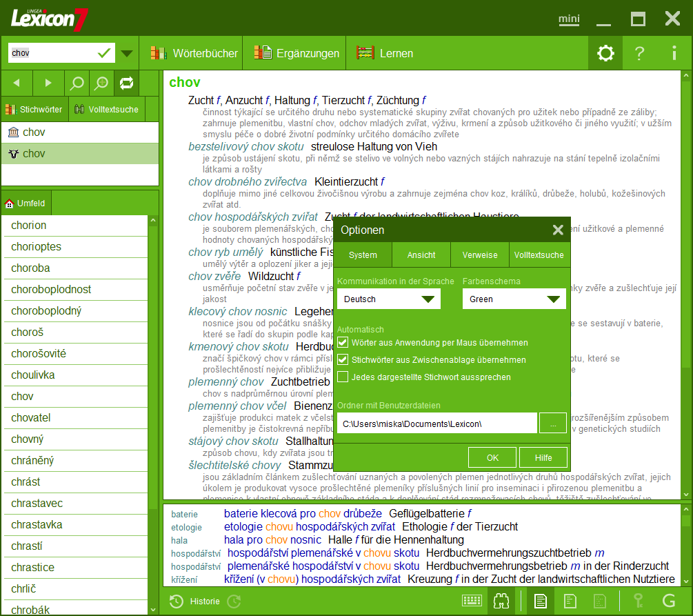This screenshot has height=616, width=693.
Task: Open Volltextsuche tab in Optionen dialog
Action: click(x=539, y=255)
